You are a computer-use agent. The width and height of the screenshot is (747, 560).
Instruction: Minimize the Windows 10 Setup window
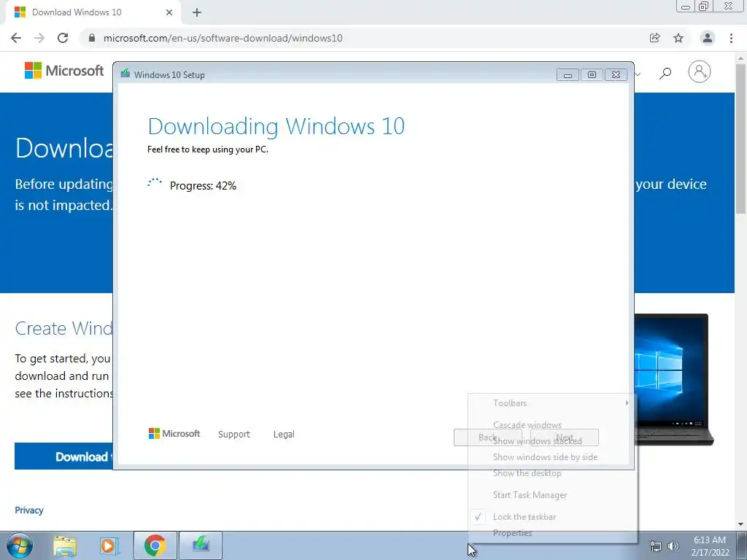tap(568, 75)
